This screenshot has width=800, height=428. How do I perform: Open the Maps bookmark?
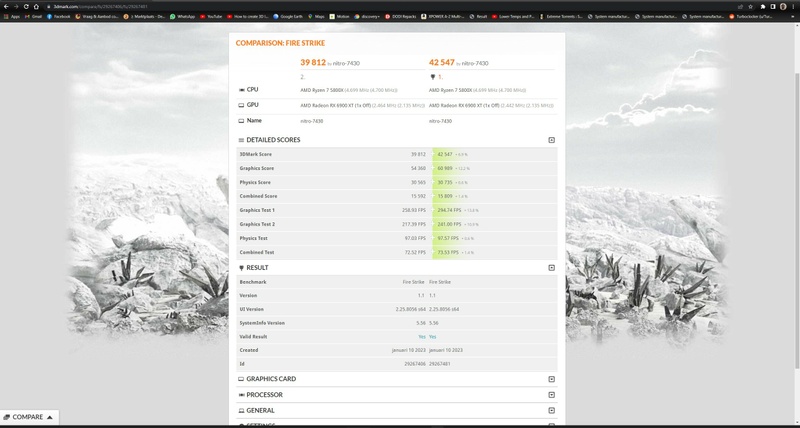pyautogui.click(x=316, y=16)
